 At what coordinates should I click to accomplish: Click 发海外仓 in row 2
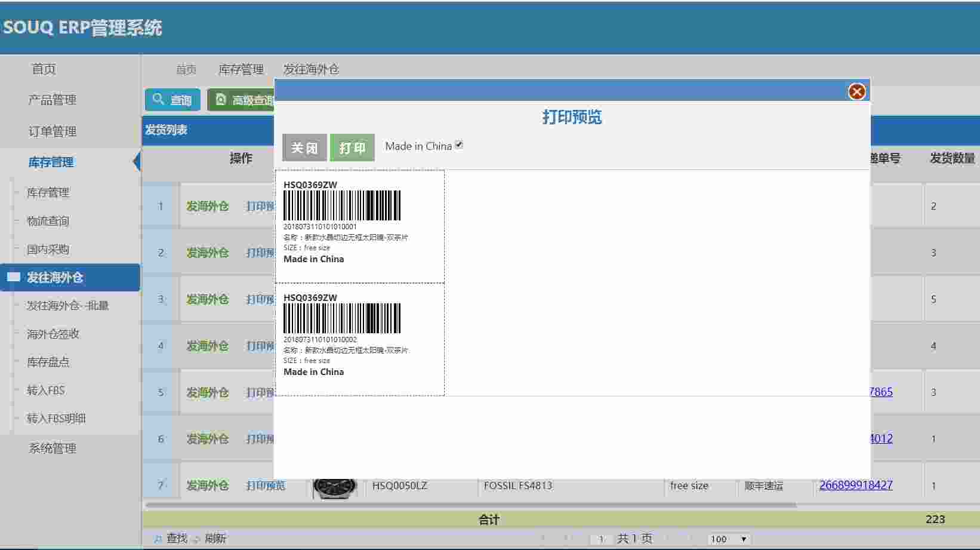click(x=208, y=253)
